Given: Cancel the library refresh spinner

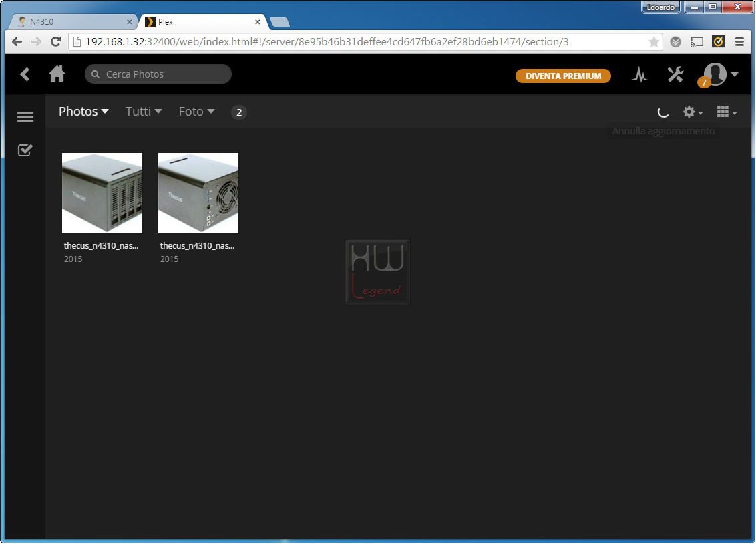Looking at the screenshot, I should tap(663, 112).
